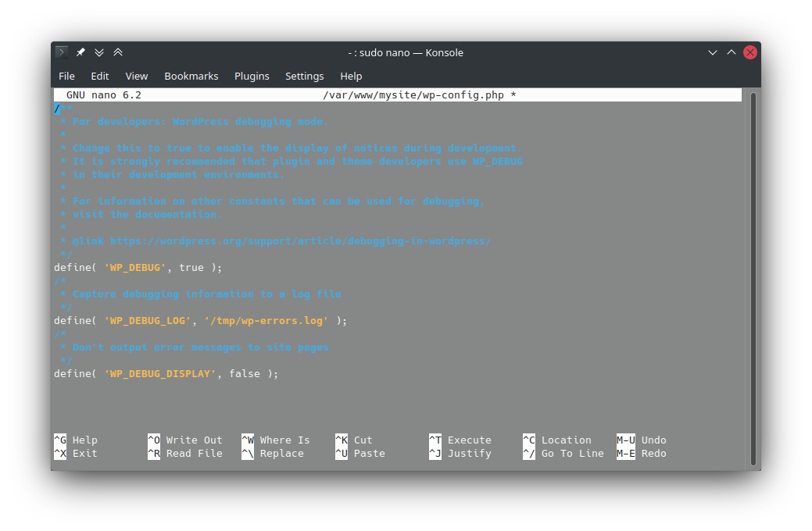Click the comment 'Don't output error messages to site pages'
Image resolution: width=812 pixels, height=531 pixels.
(200, 347)
